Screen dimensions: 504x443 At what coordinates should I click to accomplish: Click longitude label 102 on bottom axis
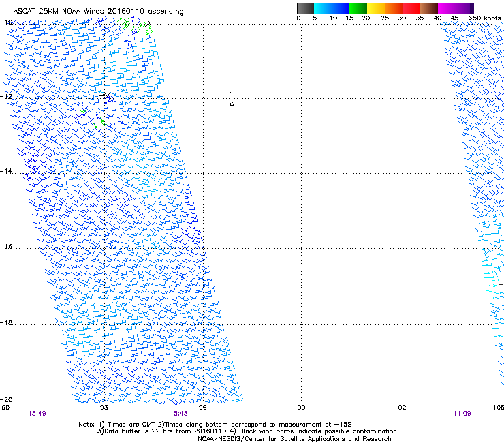[x=400, y=408]
